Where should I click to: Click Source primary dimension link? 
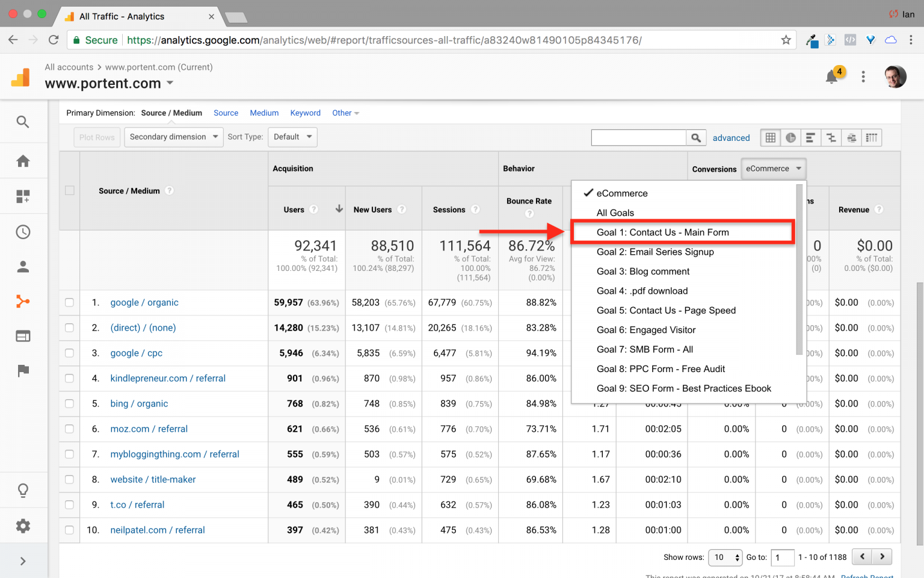coord(226,113)
